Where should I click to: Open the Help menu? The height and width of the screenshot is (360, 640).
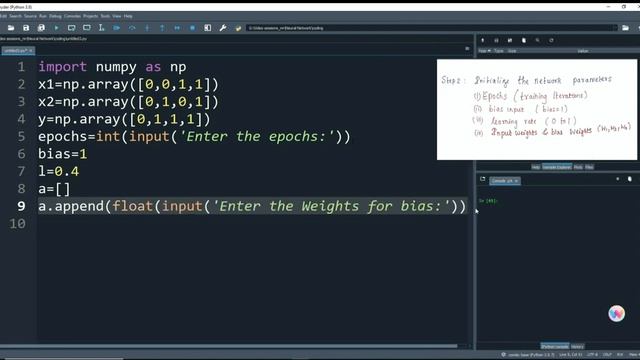pyautogui.click(x=128, y=16)
